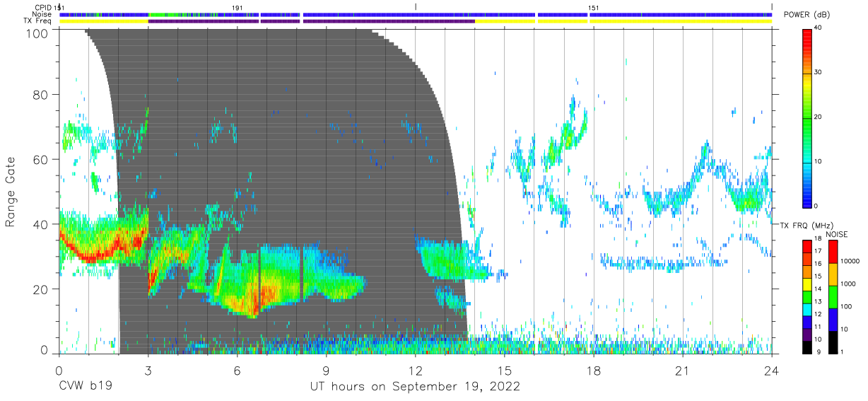The width and height of the screenshot is (868, 401).
Task: Click the CPID row label
Action: 44,8
